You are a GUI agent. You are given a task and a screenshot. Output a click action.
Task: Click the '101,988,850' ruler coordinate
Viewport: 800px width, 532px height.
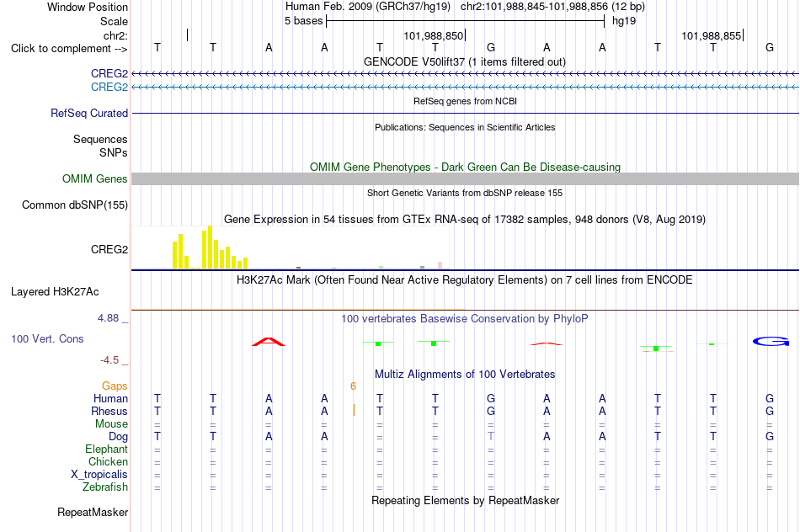433,35
